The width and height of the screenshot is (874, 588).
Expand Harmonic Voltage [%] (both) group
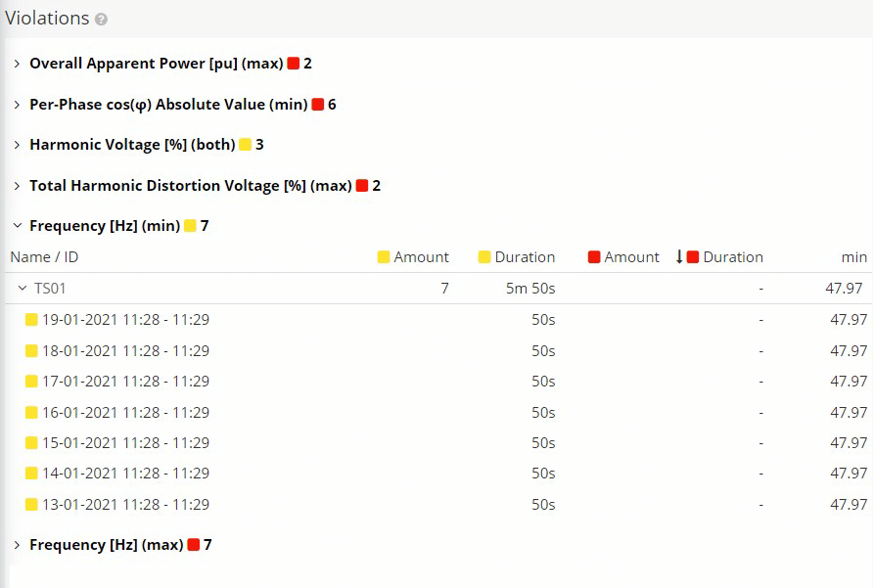pos(17,145)
